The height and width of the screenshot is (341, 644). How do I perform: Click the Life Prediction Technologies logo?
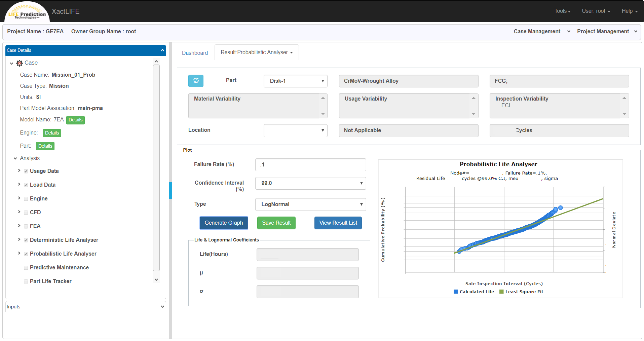point(27,12)
